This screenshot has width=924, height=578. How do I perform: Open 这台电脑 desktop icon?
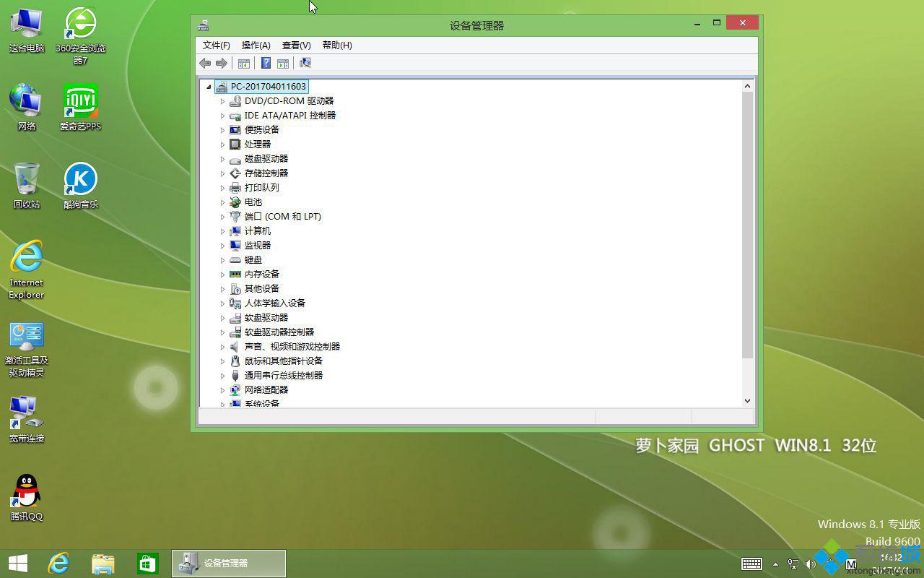[x=27, y=30]
